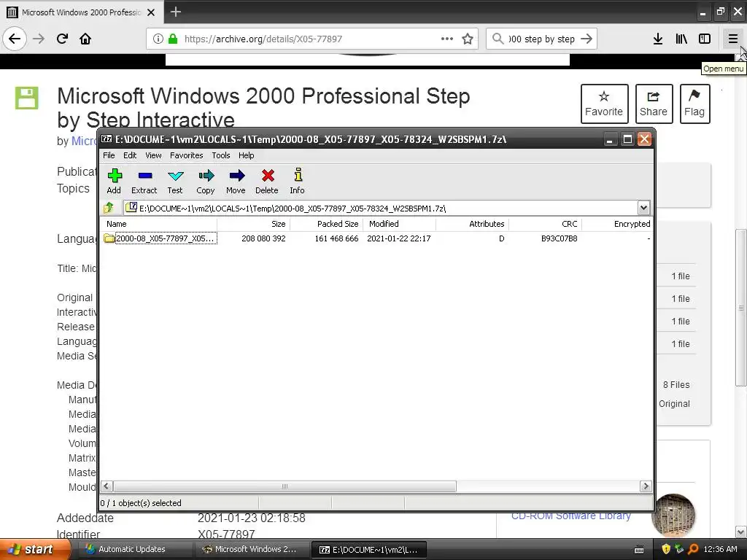Screen dimensions: 747x560
Task: Click the 7-Zip horizontal scrollbar thumb
Action: click(x=285, y=486)
